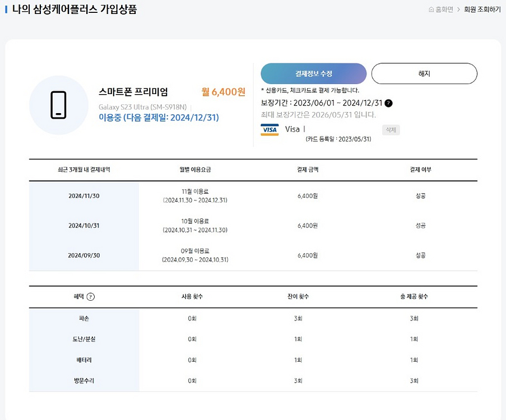This screenshot has height=420, width=506.
Task: Click the 2024/10/31 payment date cell
Action: click(x=84, y=226)
